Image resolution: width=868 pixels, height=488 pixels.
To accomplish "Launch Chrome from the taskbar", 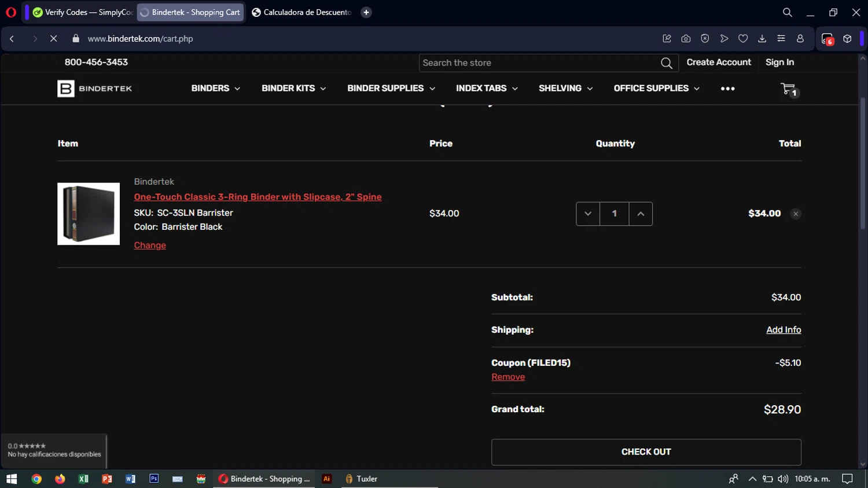I will point(36,479).
